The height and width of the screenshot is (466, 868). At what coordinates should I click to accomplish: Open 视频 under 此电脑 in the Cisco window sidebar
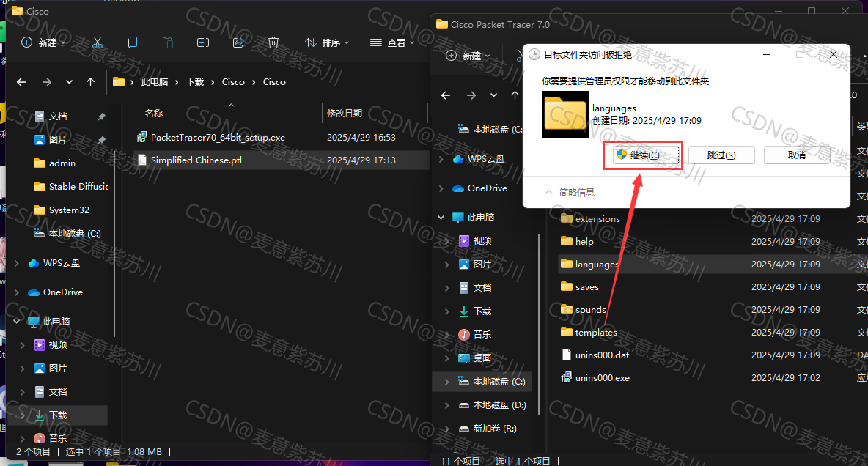click(x=58, y=345)
